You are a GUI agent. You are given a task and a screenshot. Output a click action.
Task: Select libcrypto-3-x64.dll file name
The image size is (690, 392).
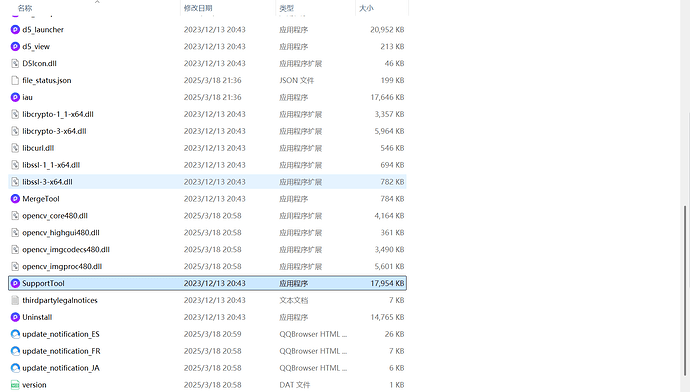(54, 131)
